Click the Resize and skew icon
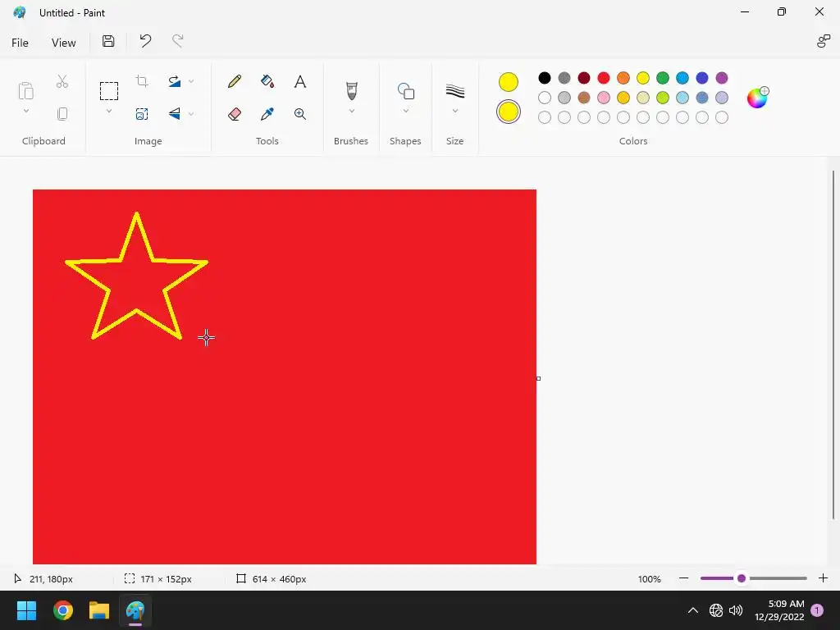Image resolution: width=840 pixels, height=630 pixels. [x=142, y=113]
